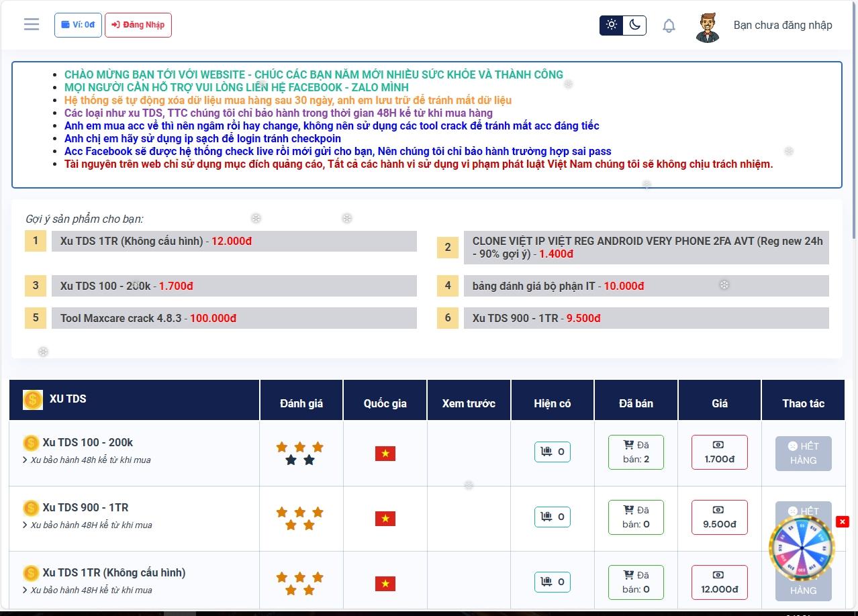The image size is (858, 616).
Task: Click the Đăng Nhập login button
Action: (138, 25)
